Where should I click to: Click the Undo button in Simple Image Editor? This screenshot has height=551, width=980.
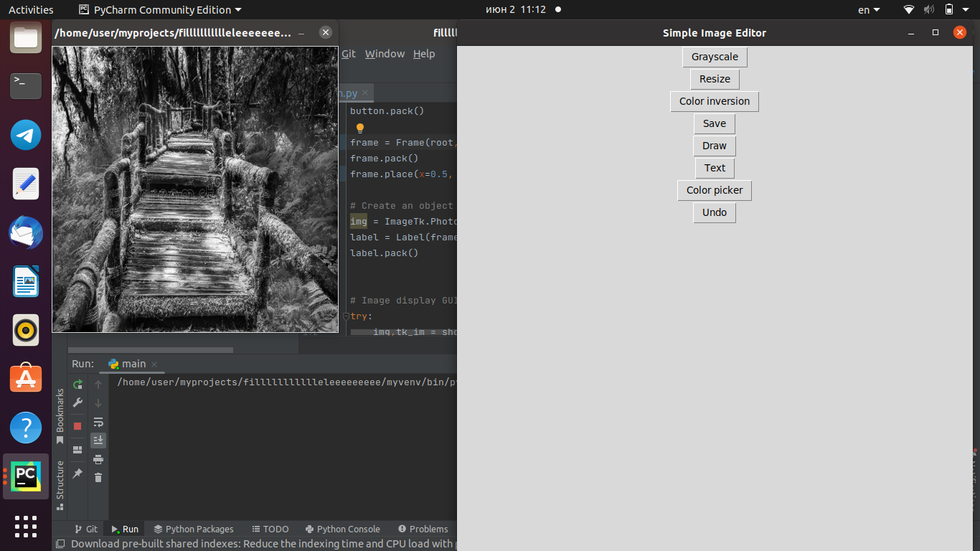pos(715,212)
